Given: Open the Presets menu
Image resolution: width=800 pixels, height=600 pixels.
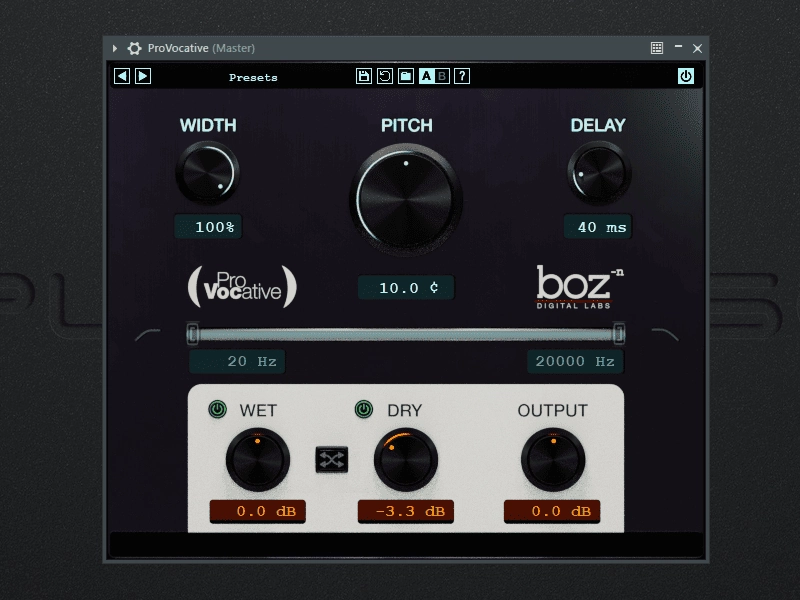Looking at the screenshot, I should 253,78.
